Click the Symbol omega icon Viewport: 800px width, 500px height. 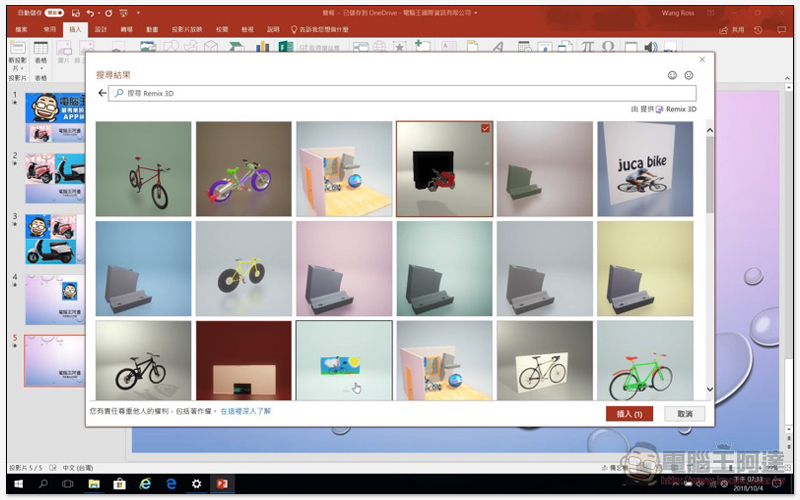(x=608, y=47)
